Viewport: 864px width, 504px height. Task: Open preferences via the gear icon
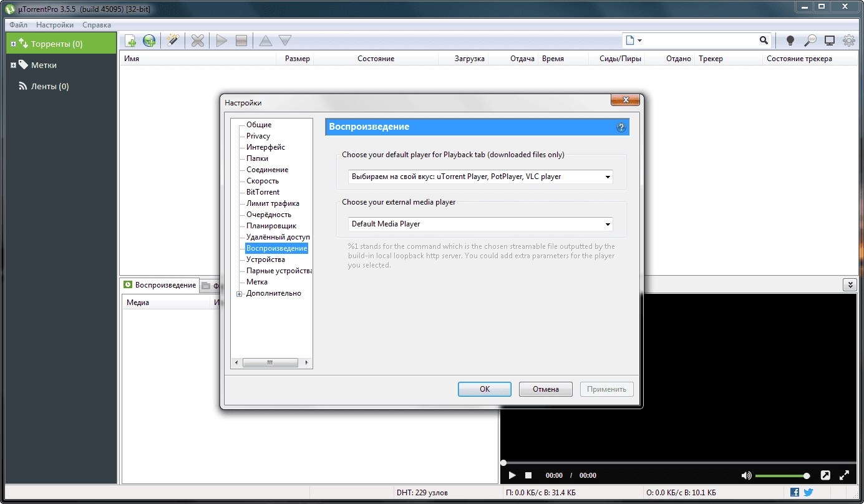(849, 41)
